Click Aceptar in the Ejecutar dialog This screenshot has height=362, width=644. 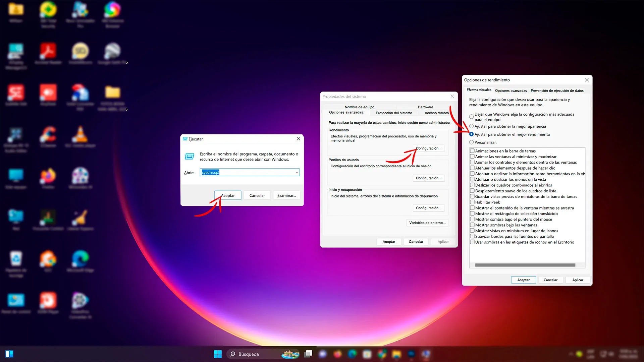[x=228, y=195]
